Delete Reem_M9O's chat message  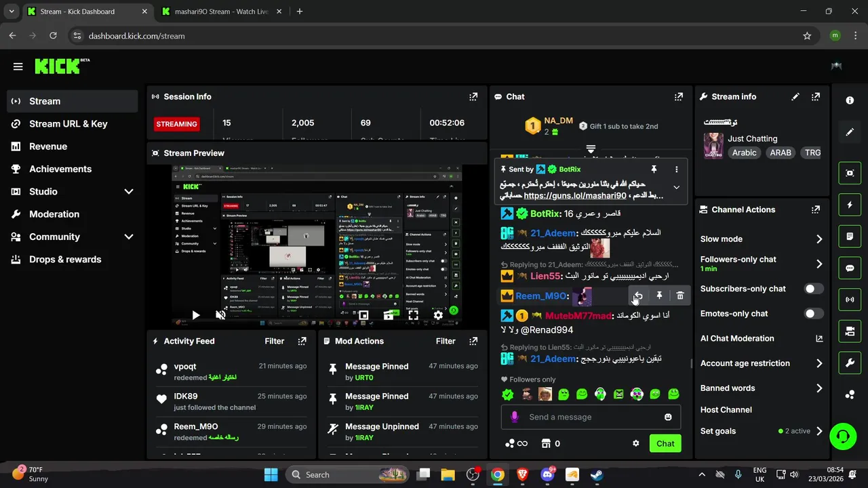click(680, 296)
